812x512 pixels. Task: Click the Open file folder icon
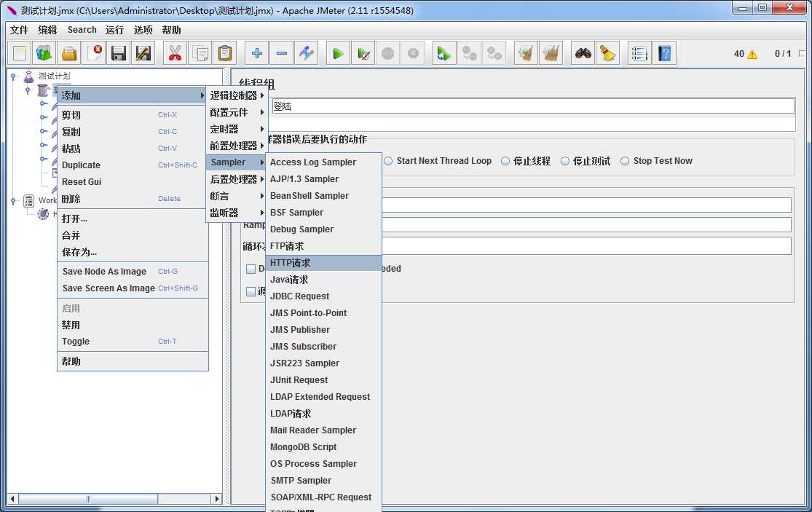[69, 53]
